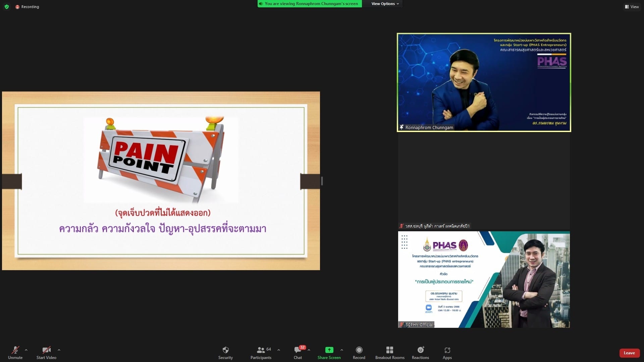Click the Recording indicator
The width and height of the screenshot is (644, 362).
pyautogui.click(x=27, y=7)
